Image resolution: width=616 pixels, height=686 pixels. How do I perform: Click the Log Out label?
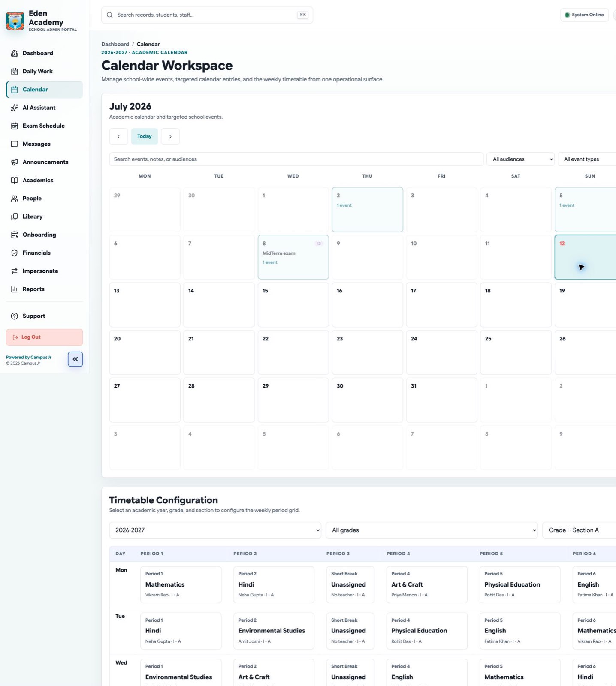coord(31,337)
